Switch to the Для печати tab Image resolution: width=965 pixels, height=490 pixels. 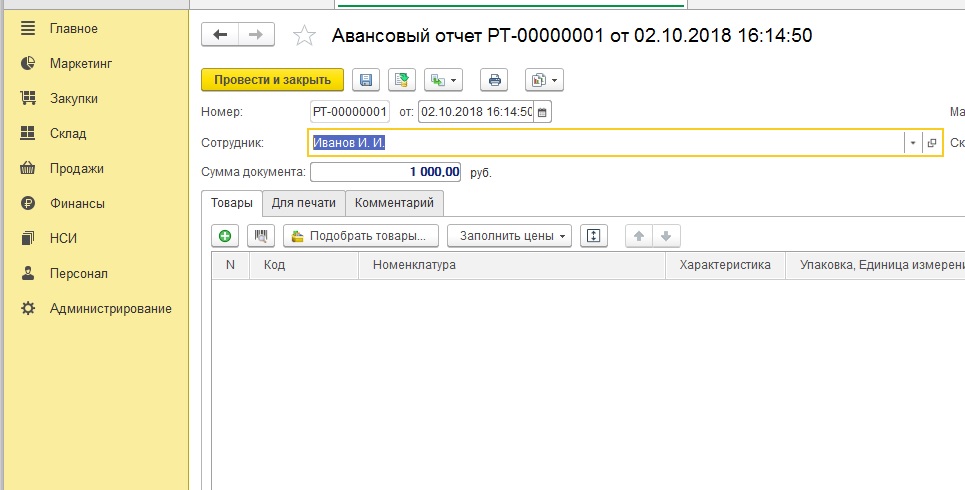point(304,203)
